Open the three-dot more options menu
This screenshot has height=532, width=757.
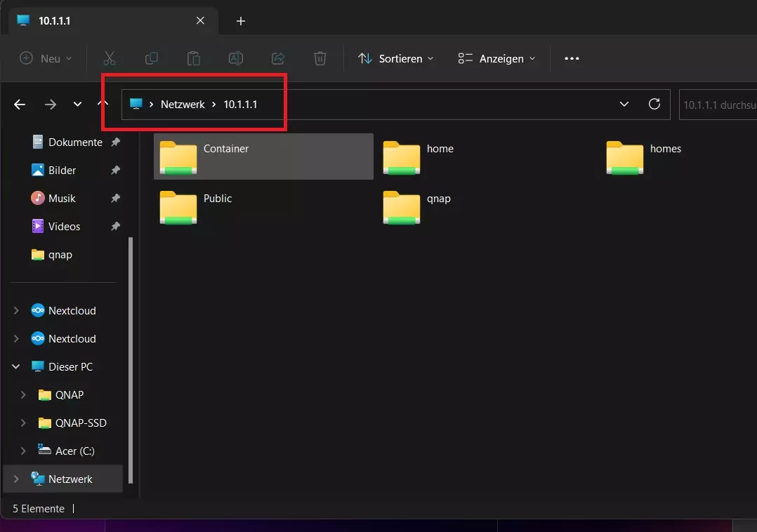click(572, 59)
